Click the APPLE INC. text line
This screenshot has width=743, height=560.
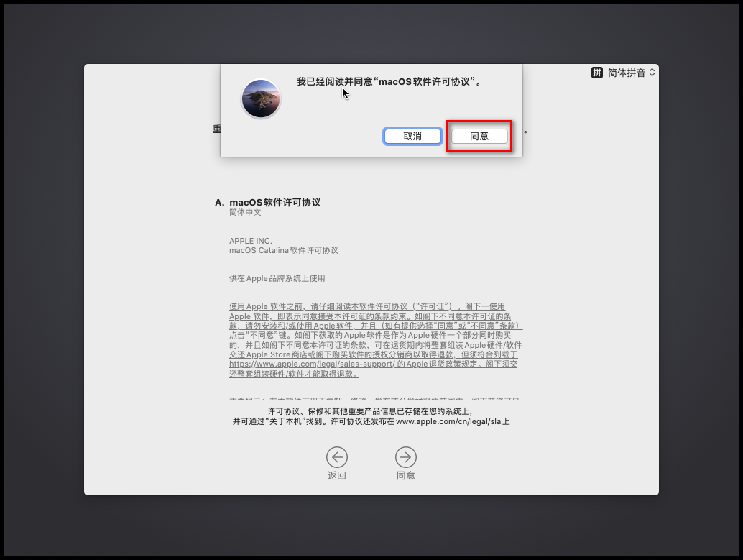(x=251, y=241)
